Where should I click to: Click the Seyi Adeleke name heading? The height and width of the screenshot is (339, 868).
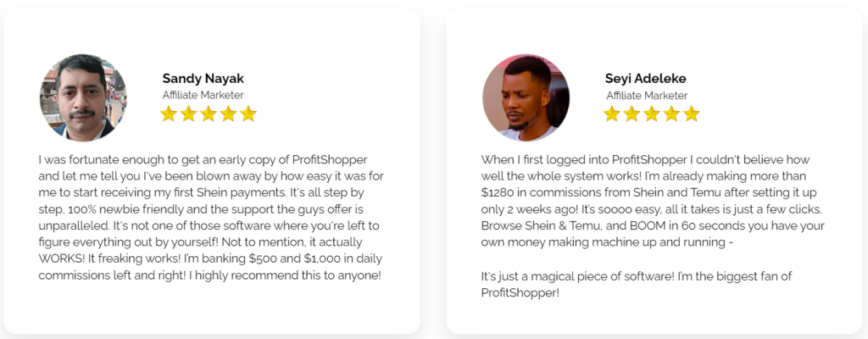[x=645, y=79]
